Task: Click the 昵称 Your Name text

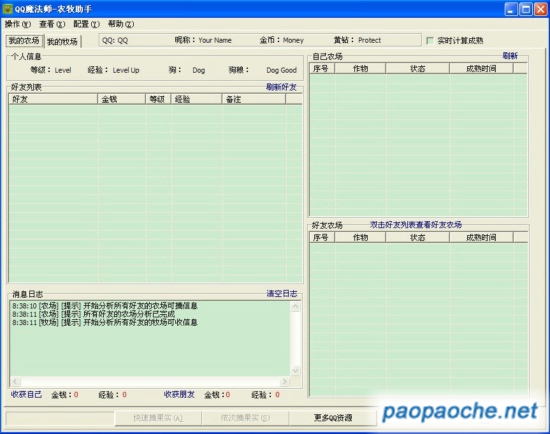Action: (x=203, y=40)
